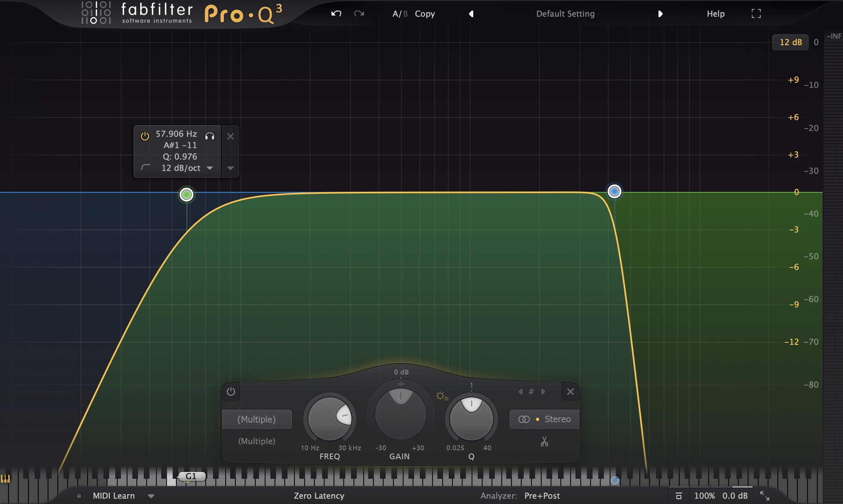Click the band number # indicator
The image size is (843, 504).
pyautogui.click(x=531, y=392)
